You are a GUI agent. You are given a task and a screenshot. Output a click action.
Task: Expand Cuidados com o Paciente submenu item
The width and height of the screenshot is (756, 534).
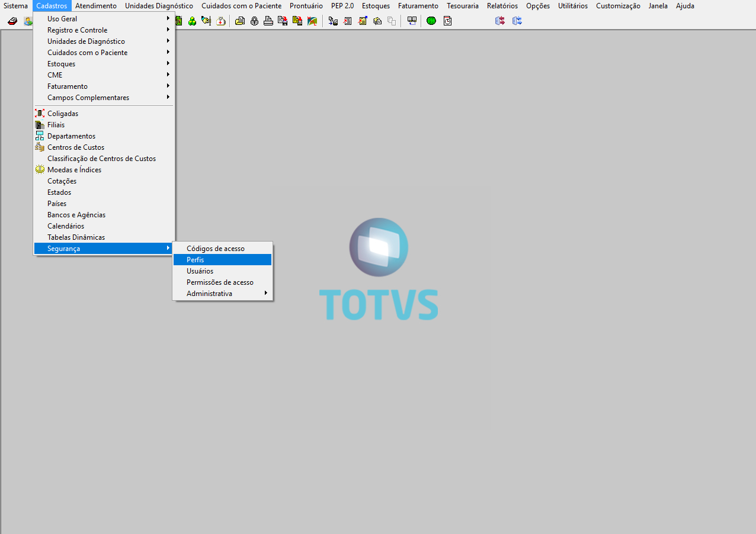point(104,53)
